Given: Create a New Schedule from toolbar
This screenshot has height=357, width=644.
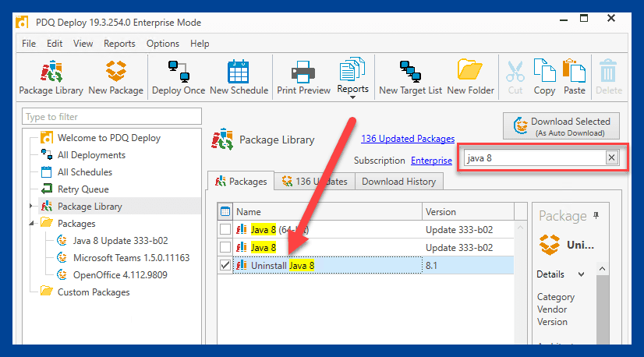Looking at the screenshot, I should pyautogui.click(x=239, y=78).
